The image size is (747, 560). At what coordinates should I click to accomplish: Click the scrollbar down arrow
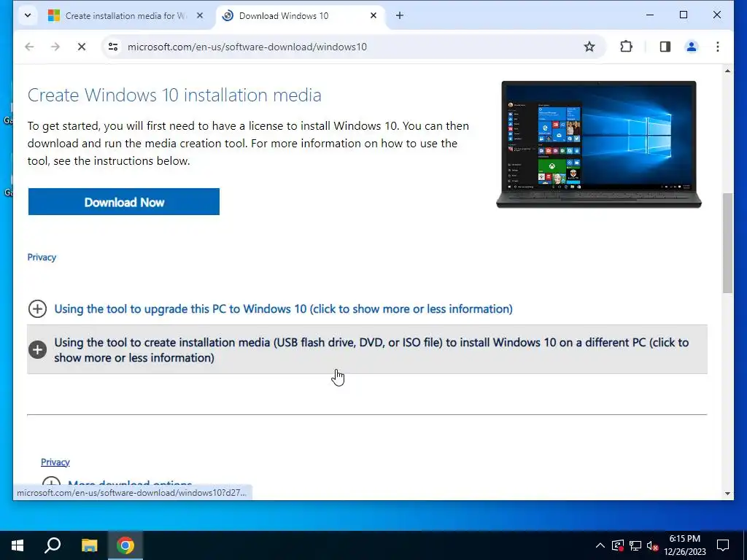(x=727, y=494)
